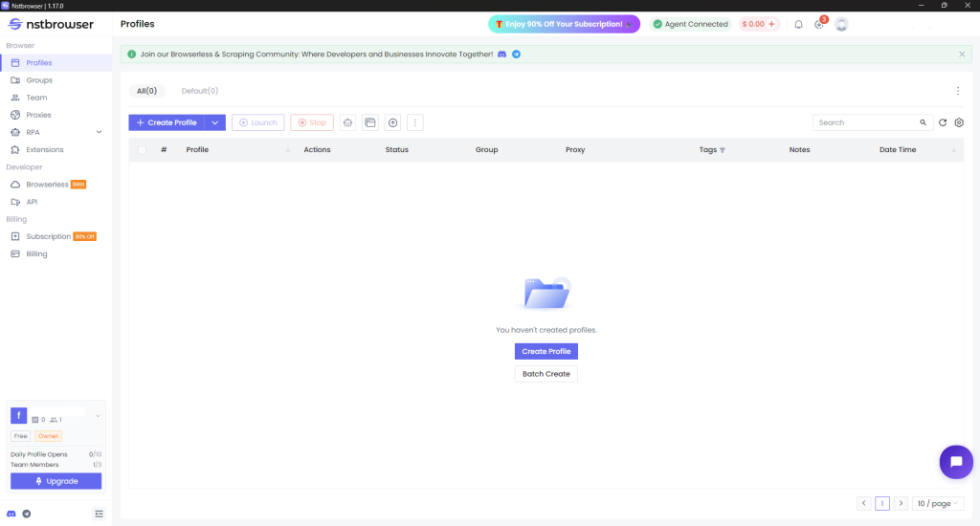The width and height of the screenshot is (980, 526).
Task: Tick the select-all checkbox in the table header
Action: tap(142, 150)
